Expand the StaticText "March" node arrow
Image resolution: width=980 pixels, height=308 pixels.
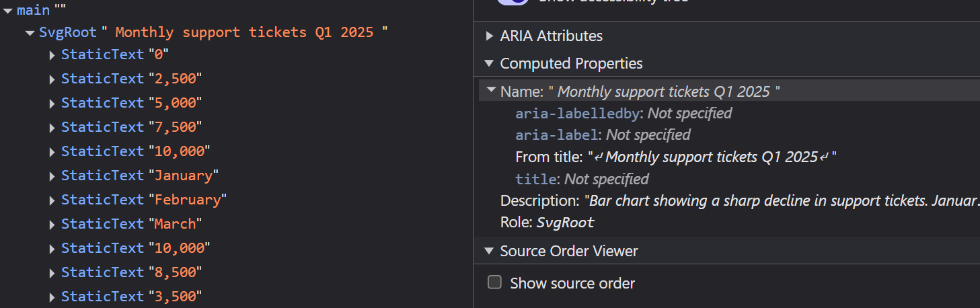(52, 226)
